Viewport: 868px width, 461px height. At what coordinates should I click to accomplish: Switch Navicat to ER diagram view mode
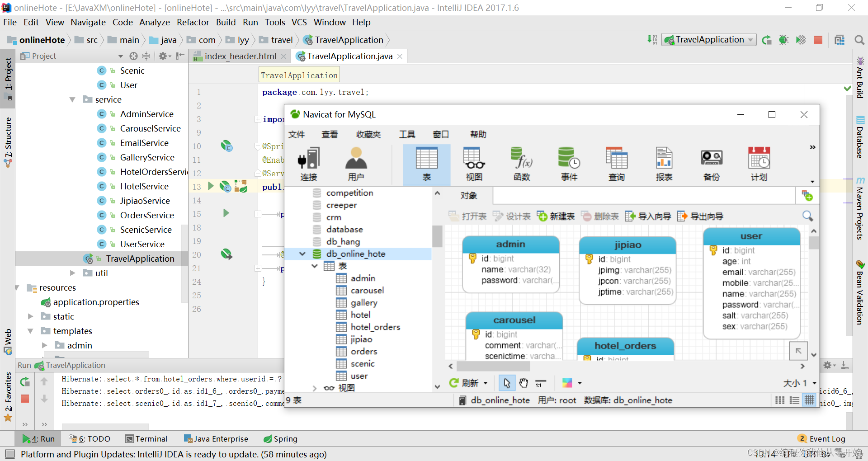(809, 400)
